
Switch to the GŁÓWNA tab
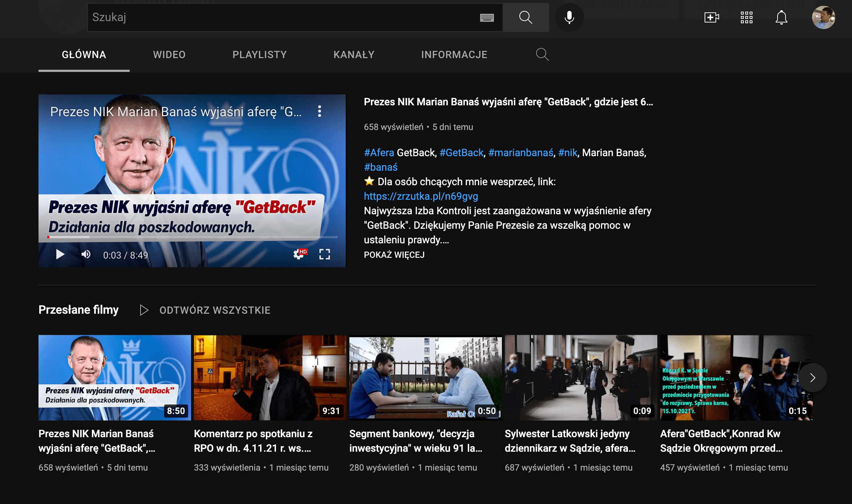pyautogui.click(x=84, y=54)
